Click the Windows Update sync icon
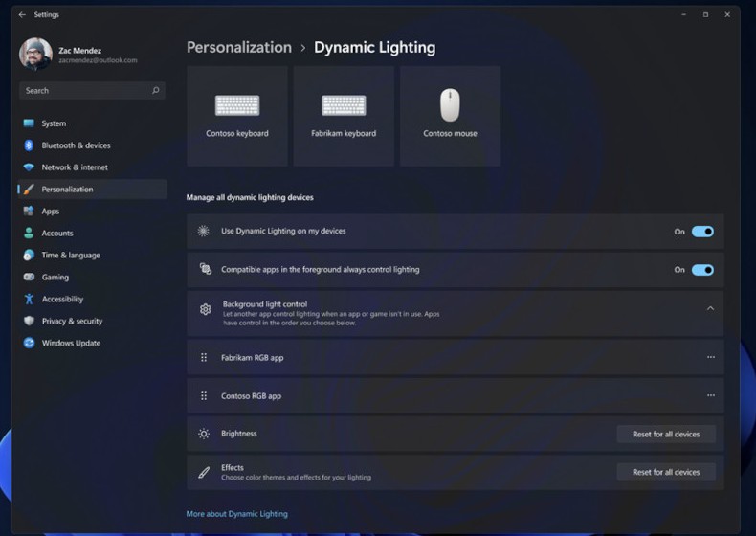756x536 pixels. pos(29,343)
